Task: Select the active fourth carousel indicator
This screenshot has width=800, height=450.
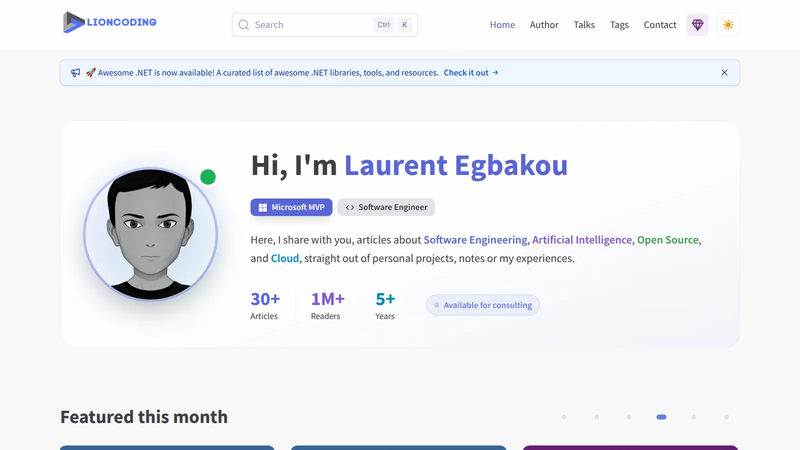Action: coord(661,417)
